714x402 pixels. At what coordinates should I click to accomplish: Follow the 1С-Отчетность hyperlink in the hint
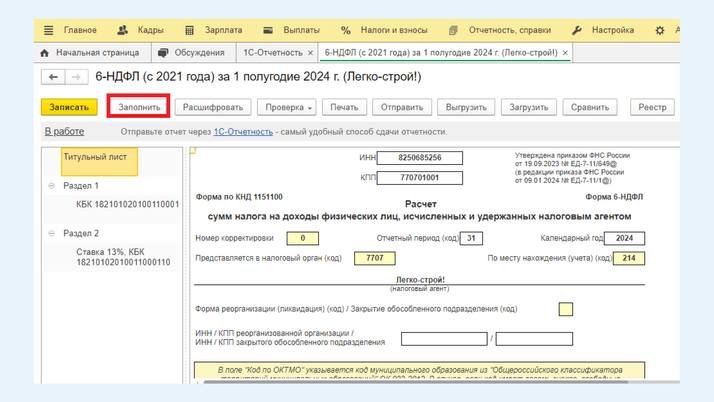tap(243, 132)
